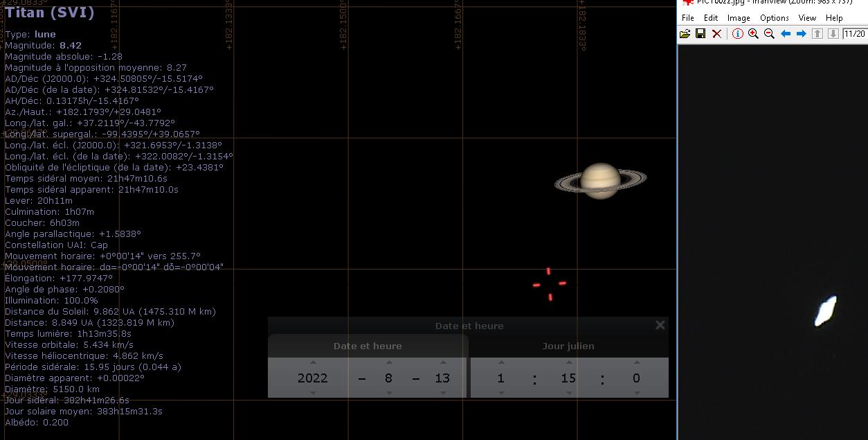
Task: Decrease the hour value below 1
Action: coord(500,393)
